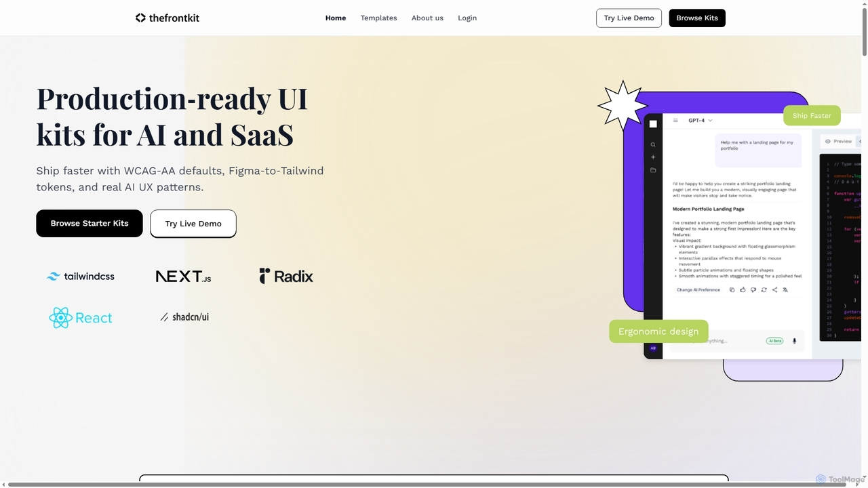Click the code editor panel in preview

click(840, 247)
